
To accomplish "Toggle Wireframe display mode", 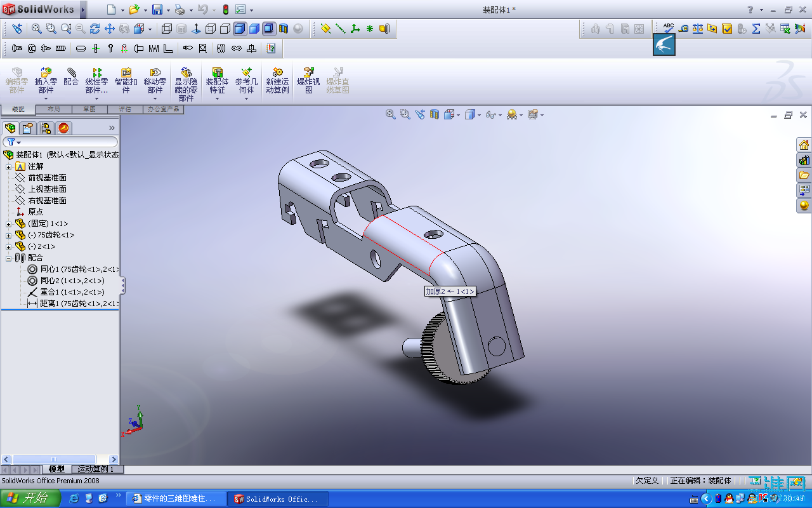I will point(167,29).
